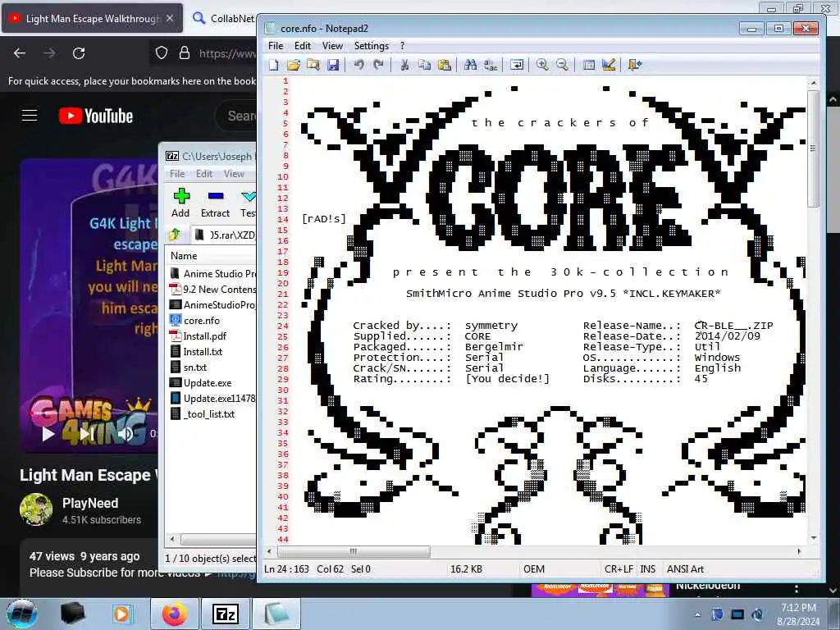Select _tool_list.txt in the 7-Zip list
Viewport: 840px width, 630px height.
pos(209,414)
